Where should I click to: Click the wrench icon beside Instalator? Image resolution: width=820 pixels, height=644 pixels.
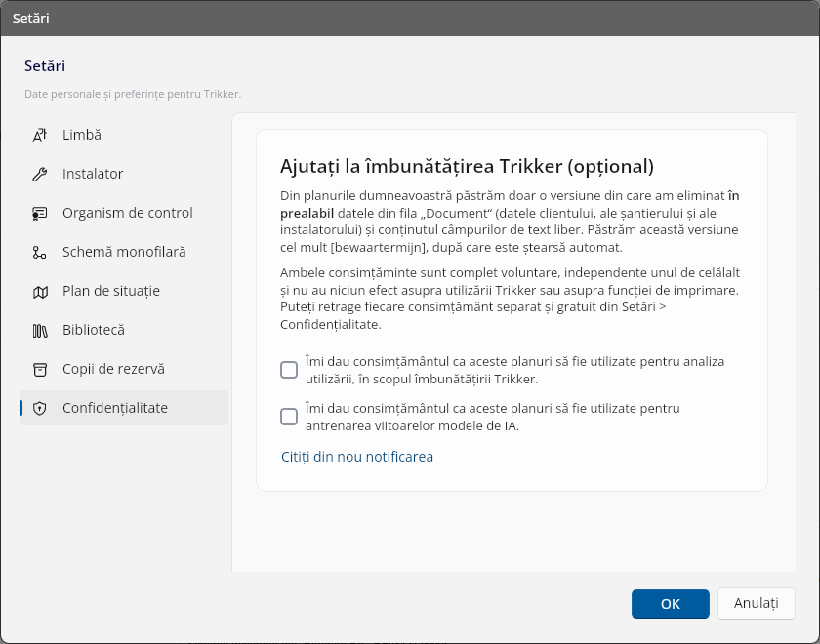click(40, 174)
